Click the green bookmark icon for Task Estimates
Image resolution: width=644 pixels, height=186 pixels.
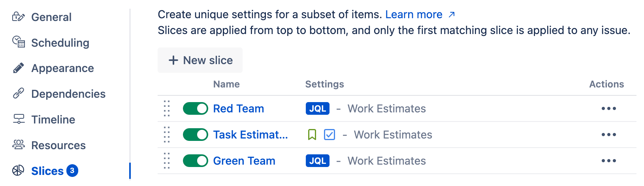pos(312,135)
